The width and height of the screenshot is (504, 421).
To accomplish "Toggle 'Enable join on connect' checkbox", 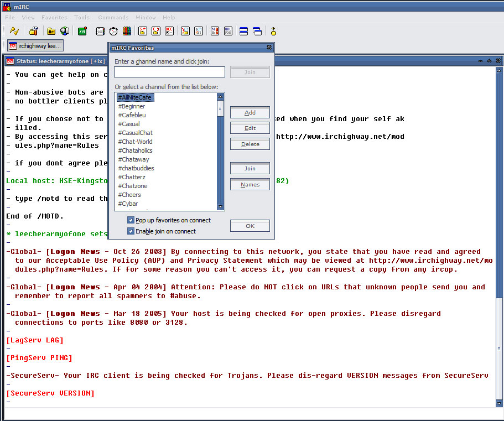I will 131,231.
